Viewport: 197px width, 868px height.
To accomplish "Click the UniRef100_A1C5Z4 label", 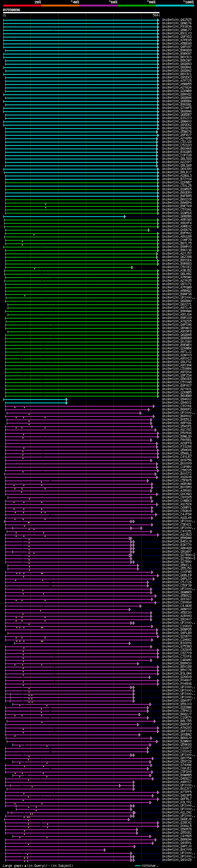I will 177,504.
